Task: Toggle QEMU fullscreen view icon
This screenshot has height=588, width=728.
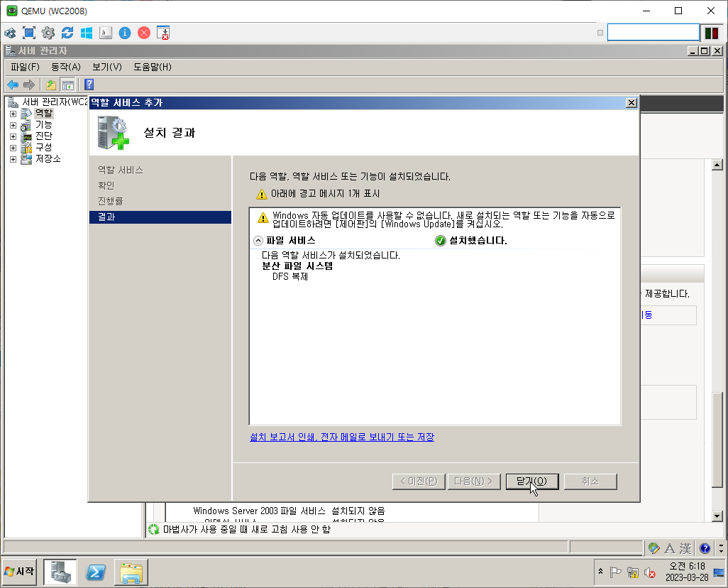Action: pos(29,33)
